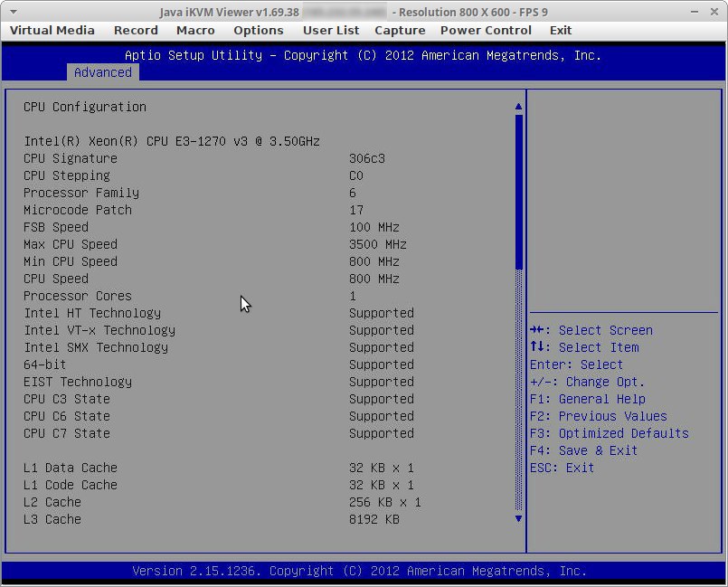Image resolution: width=728 pixels, height=587 pixels.
Task: Click the Min CPU Speed label
Action: point(71,261)
